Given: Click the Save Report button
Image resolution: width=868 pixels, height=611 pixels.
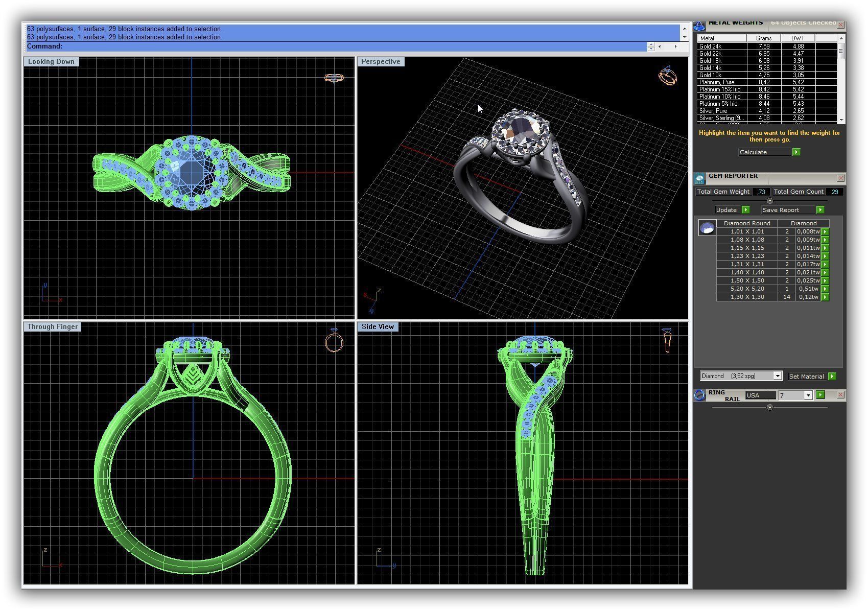Looking at the screenshot, I should 792,210.
